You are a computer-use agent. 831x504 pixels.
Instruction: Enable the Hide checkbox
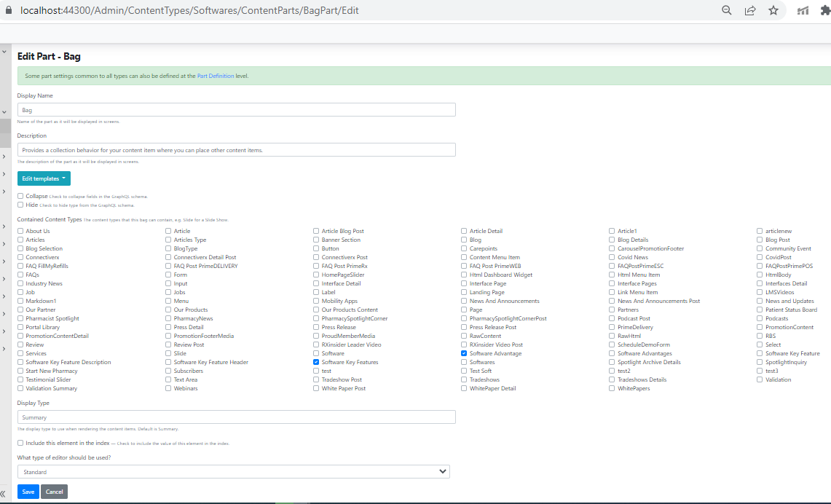pos(20,205)
